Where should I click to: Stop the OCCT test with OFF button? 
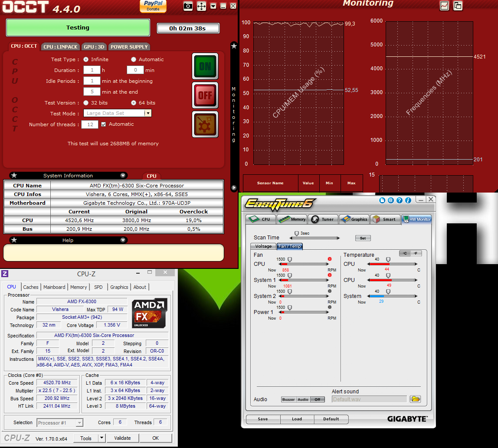[x=205, y=95]
